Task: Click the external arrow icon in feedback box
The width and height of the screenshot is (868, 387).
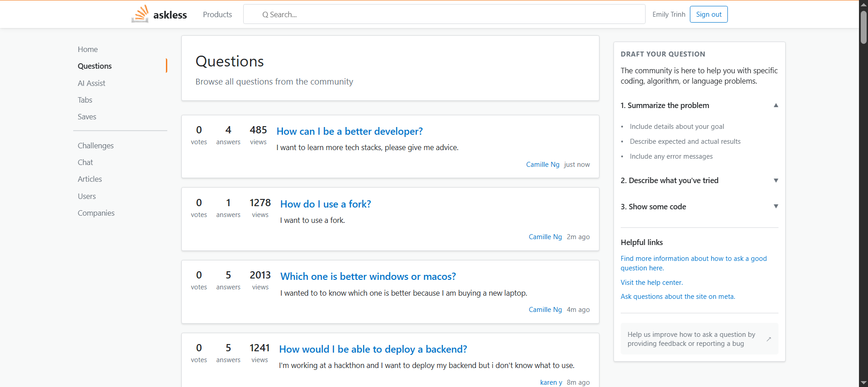Action: click(769, 339)
